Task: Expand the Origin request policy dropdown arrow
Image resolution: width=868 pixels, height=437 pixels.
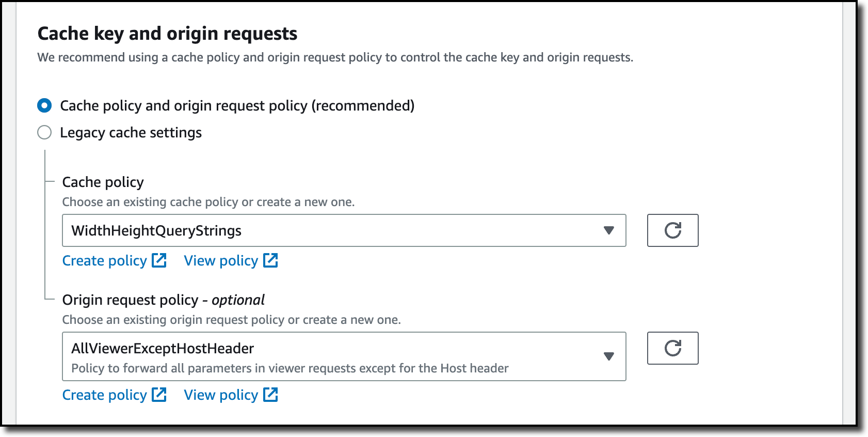Action: coord(609,356)
